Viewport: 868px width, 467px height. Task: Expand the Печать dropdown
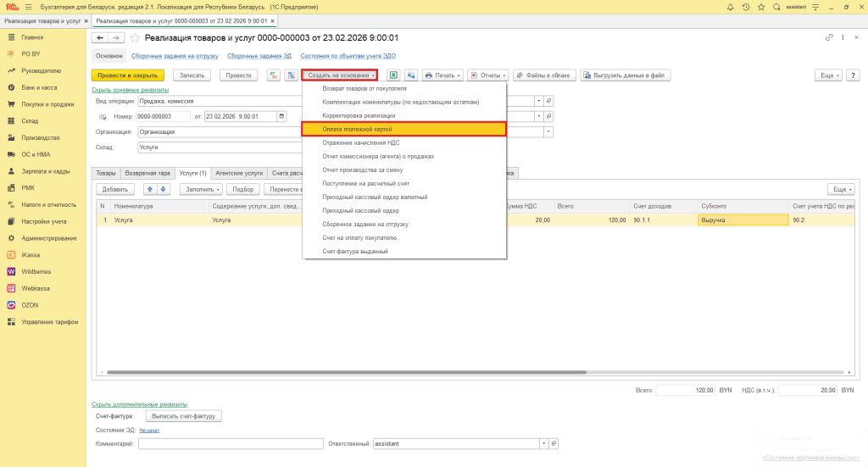(443, 75)
